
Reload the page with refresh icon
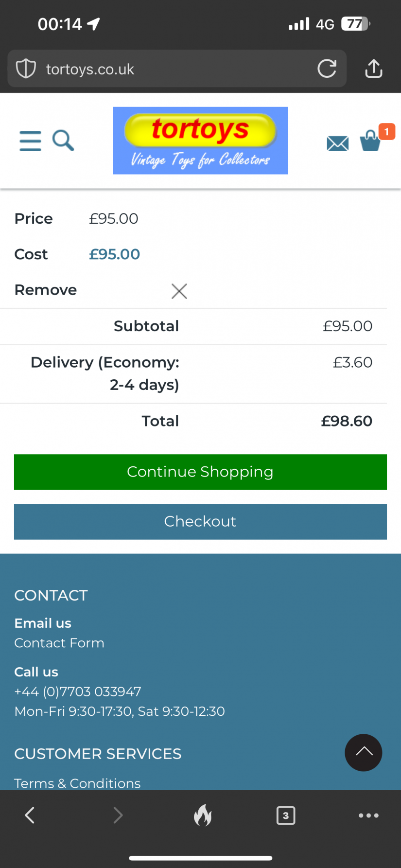(327, 69)
